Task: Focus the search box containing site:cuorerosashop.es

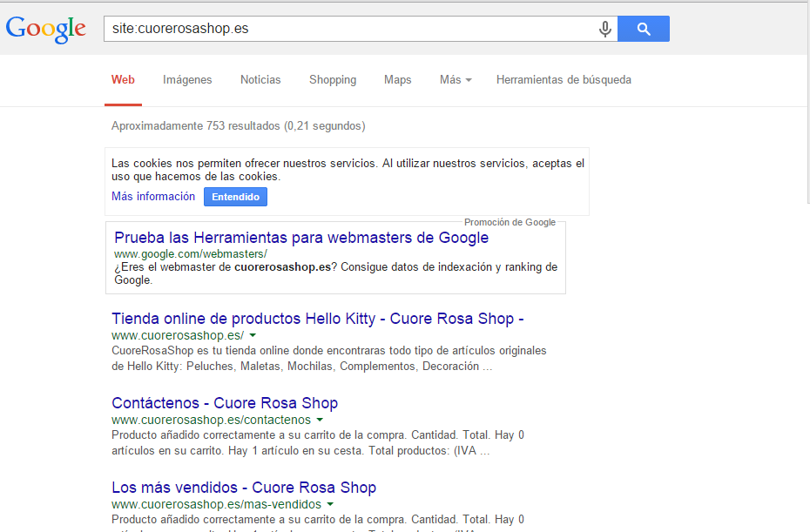Action: pyautogui.click(x=361, y=29)
